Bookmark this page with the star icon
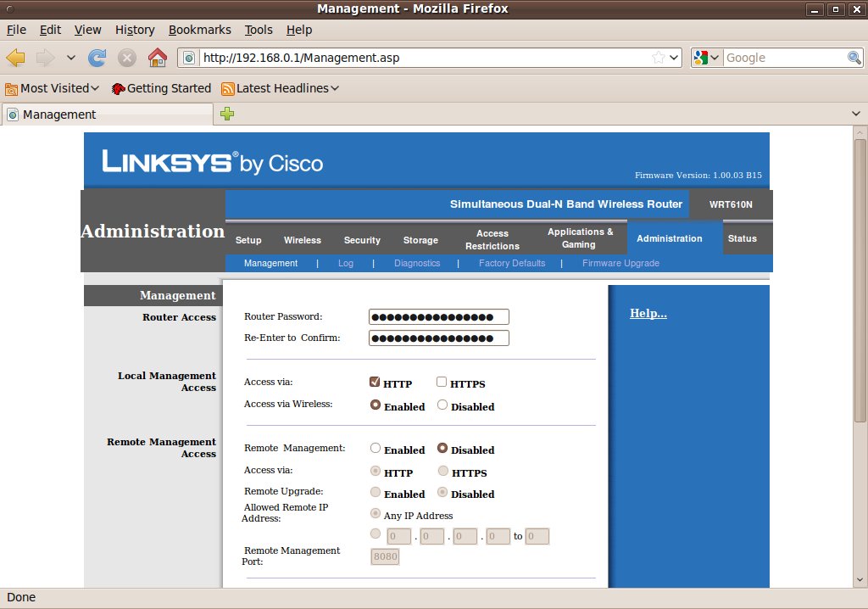Viewport: 868px width, 609px height. 658,58
